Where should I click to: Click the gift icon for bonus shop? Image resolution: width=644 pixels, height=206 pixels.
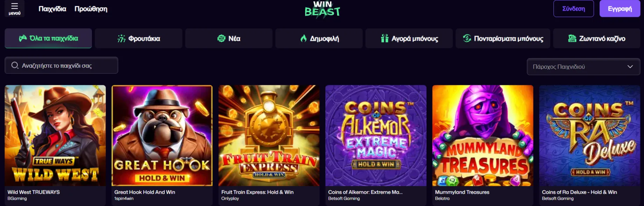pyautogui.click(x=385, y=38)
